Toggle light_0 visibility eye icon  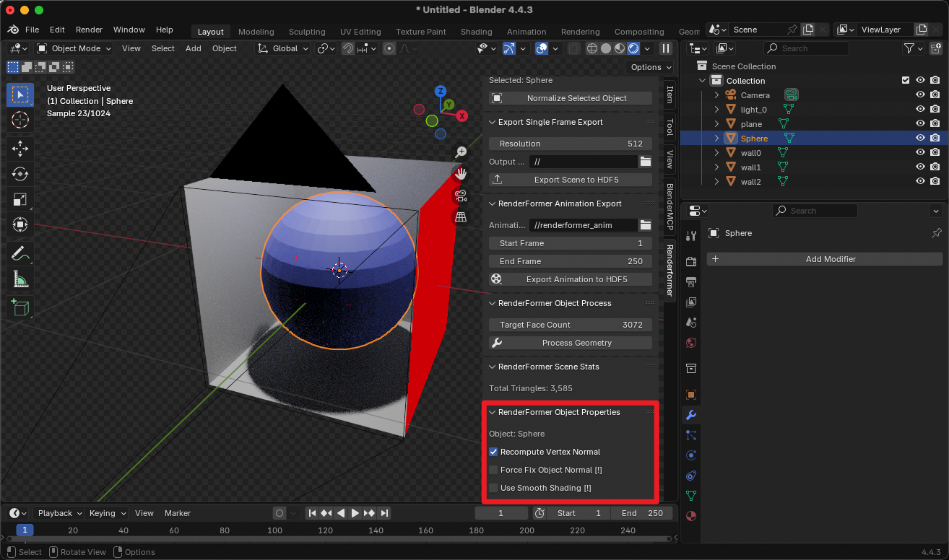tap(920, 109)
